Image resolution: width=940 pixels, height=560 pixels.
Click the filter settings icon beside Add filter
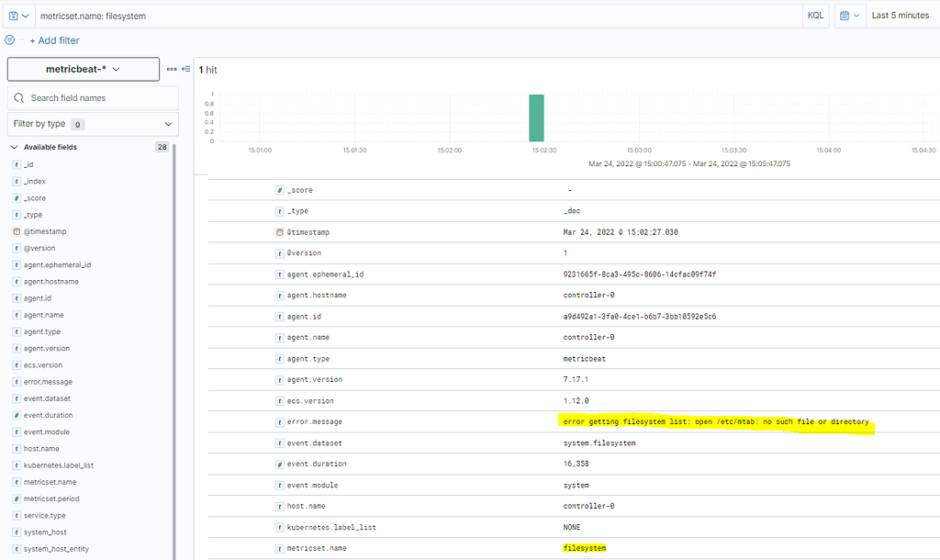9,40
